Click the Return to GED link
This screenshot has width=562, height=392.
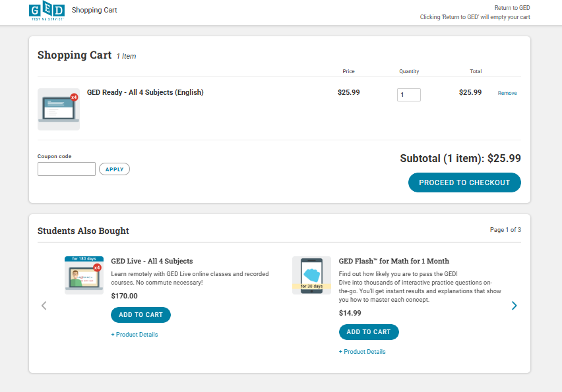(512, 8)
